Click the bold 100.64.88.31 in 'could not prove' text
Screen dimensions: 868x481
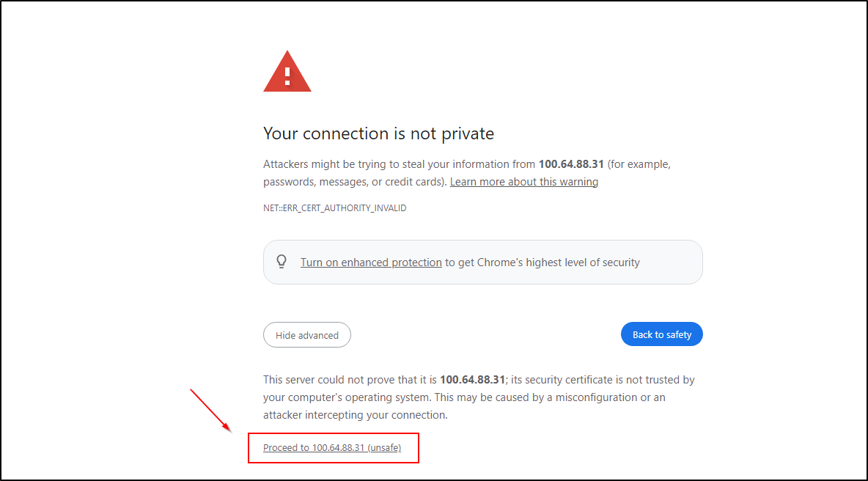pos(472,380)
